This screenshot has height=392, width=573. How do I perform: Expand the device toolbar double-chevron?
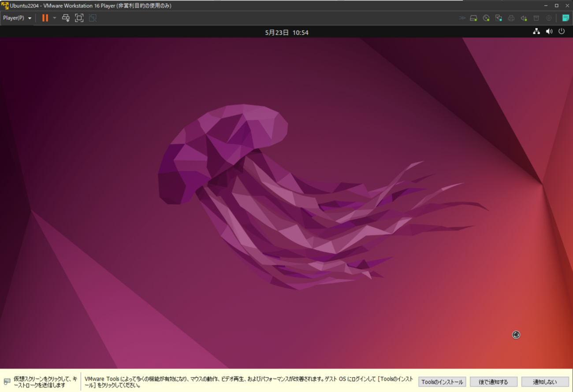click(x=462, y=18)
